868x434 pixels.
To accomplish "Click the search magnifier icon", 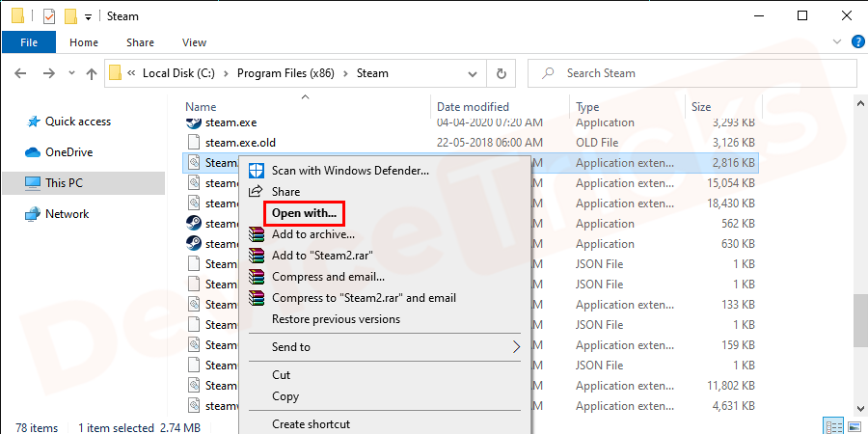I will (x=548, y=73).
